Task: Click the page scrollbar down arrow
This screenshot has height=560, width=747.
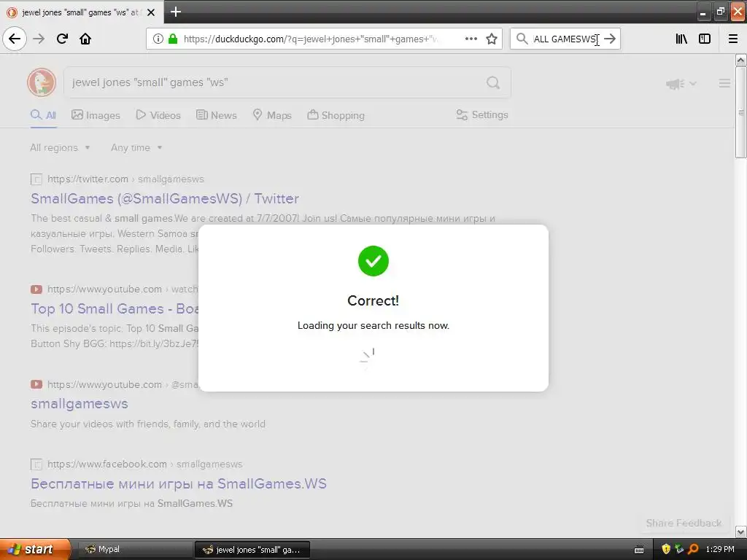Action: pyautogui.click(x=740, y=531)
